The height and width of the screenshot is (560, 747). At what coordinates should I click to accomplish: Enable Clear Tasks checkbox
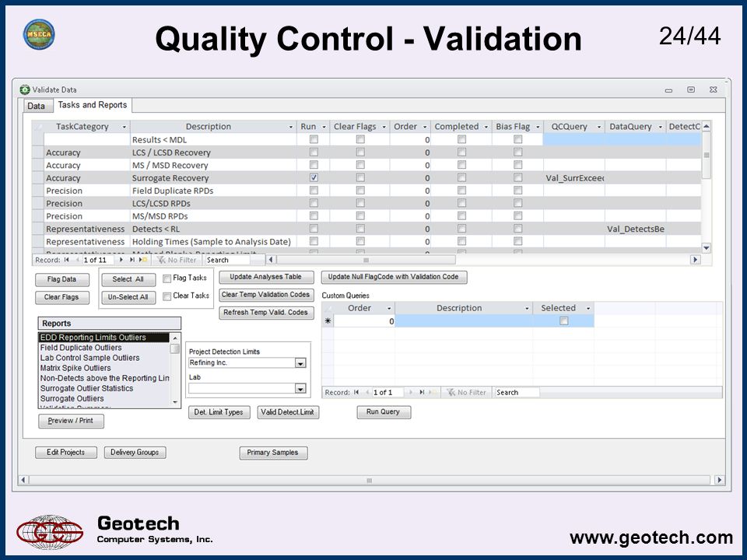click(x=167, y=296)
